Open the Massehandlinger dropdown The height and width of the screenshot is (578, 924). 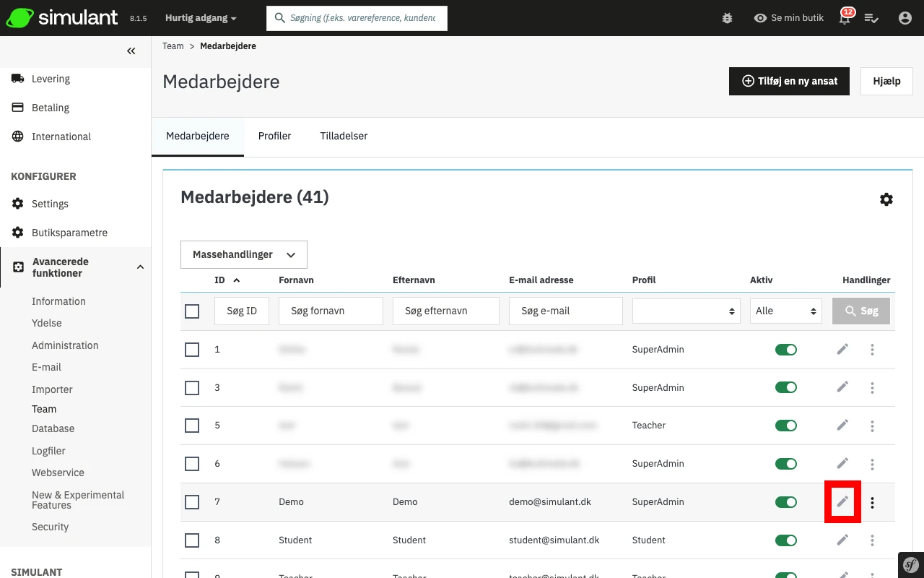(244, 254)
